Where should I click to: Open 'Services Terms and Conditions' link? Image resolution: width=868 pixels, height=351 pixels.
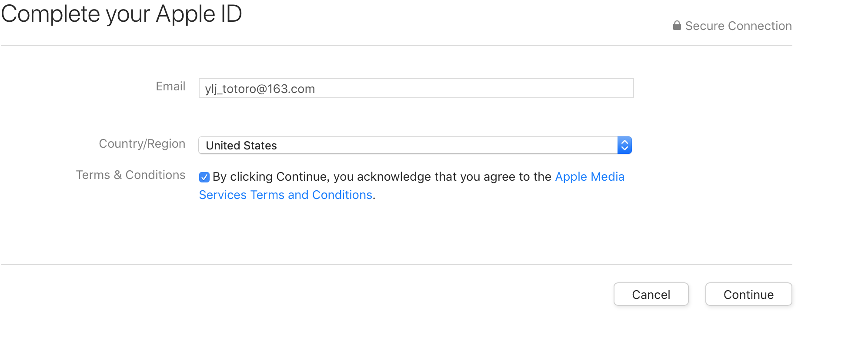pyautogui.click(x=286, y=195)
